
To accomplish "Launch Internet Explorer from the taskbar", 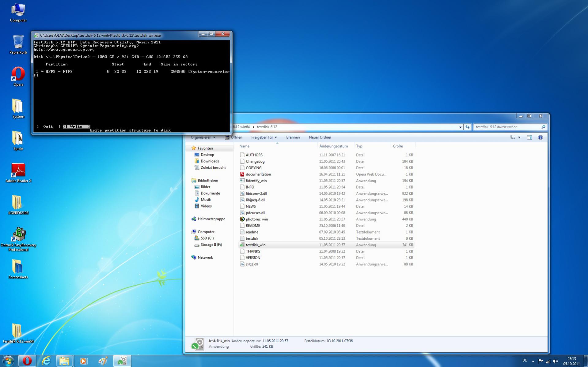I will point(46,361).
